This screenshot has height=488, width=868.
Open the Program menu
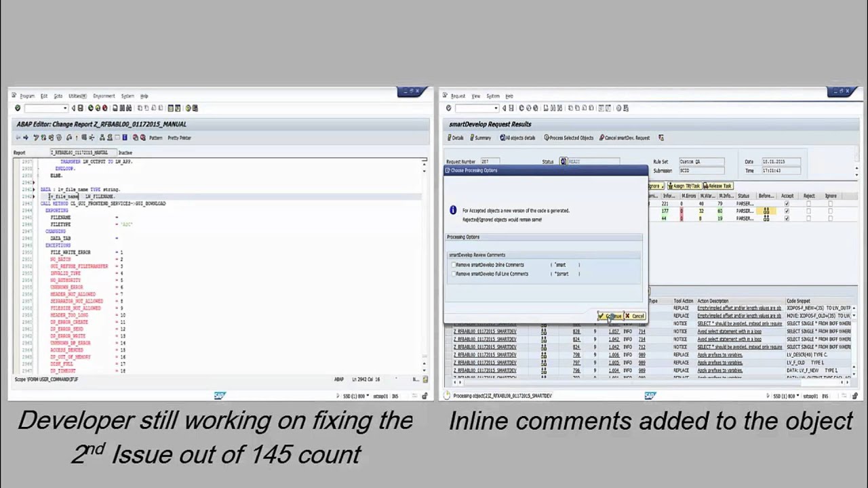27,96
